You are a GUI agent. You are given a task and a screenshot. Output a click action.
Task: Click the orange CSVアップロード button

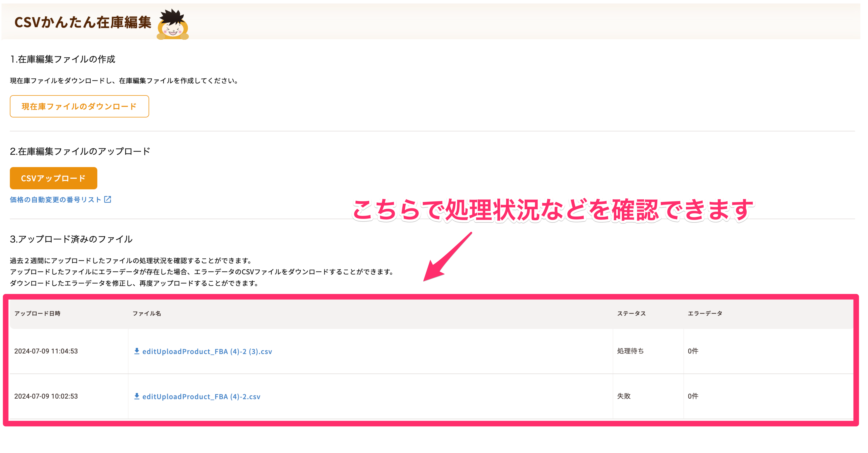click(x=54, y=178)
